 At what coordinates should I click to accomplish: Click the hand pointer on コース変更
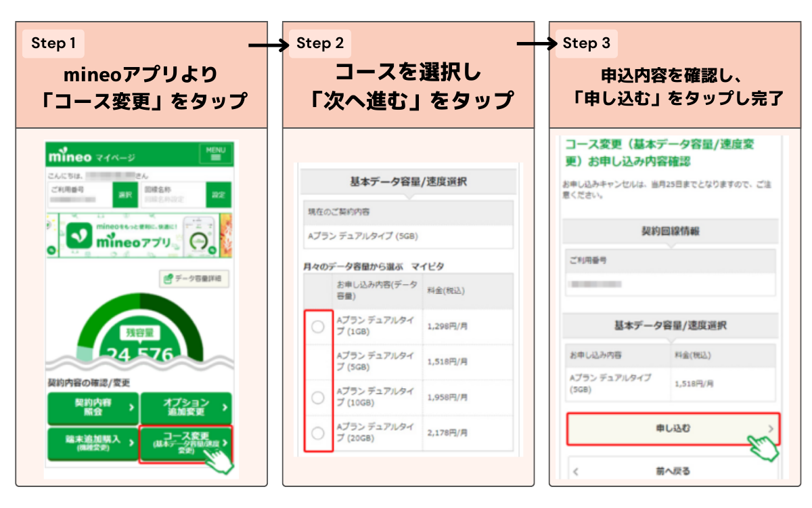pyautogui.click(x=219, y=459)
